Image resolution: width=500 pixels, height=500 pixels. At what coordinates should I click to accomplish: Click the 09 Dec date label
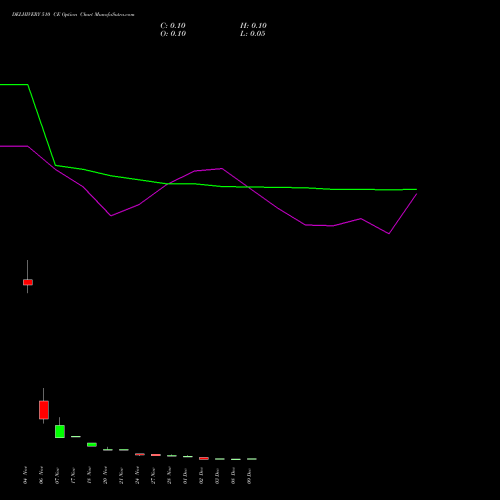click(x=249, y=475)
